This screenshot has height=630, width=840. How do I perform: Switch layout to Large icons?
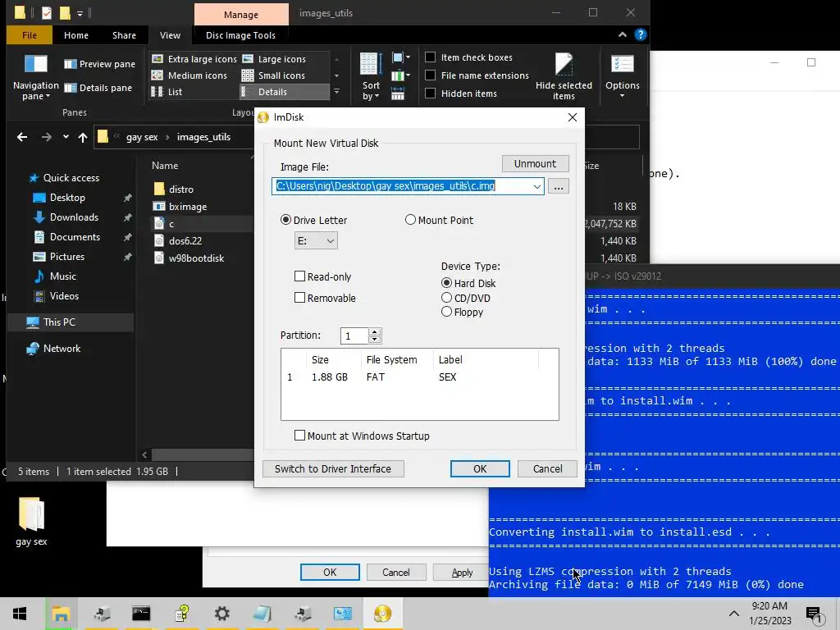(274, 59)
